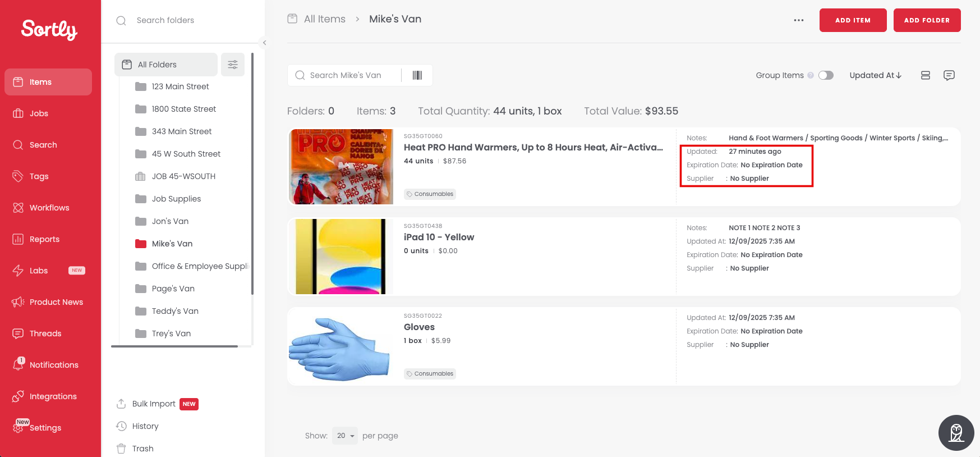Open folder filter settings icon
980x457 pixels.
(x=233, y=65)
